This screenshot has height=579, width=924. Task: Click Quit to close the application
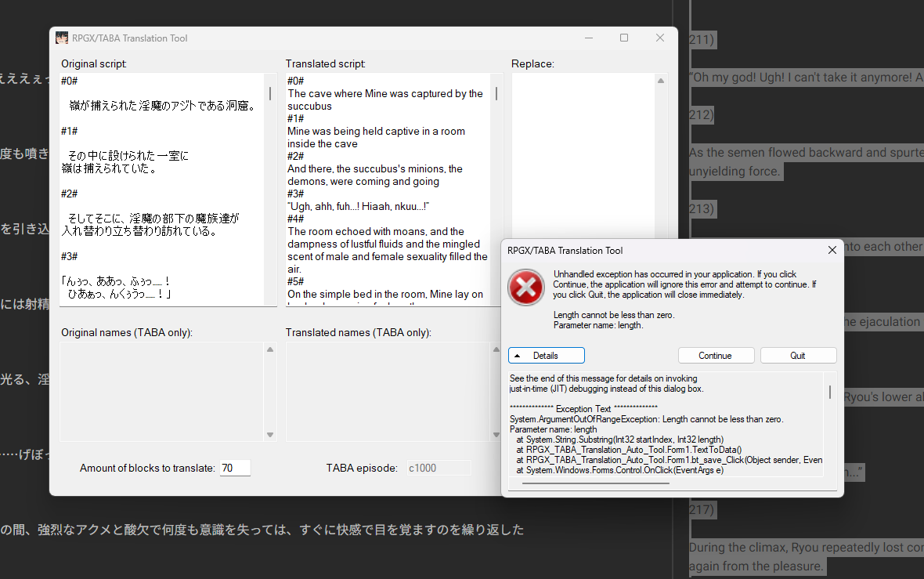pos(798,356)
